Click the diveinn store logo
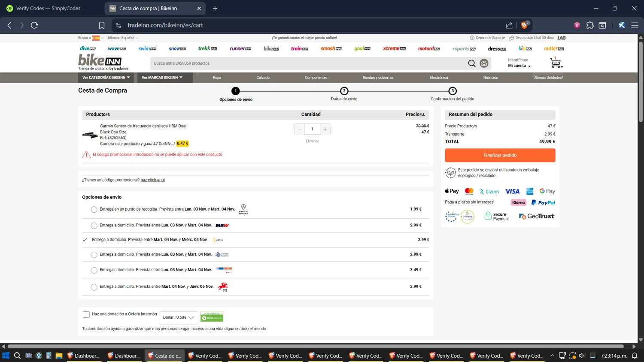Screen dimensions: 644x362 click(88, 48)
